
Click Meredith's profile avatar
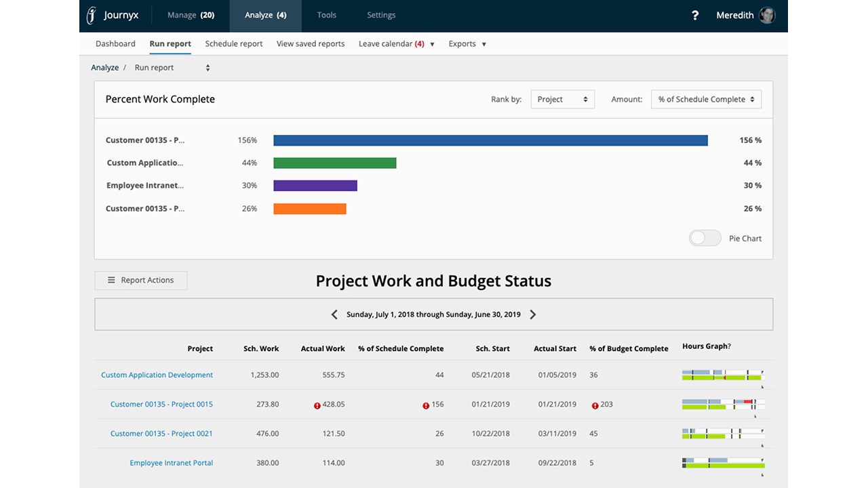tap(767, 16)
